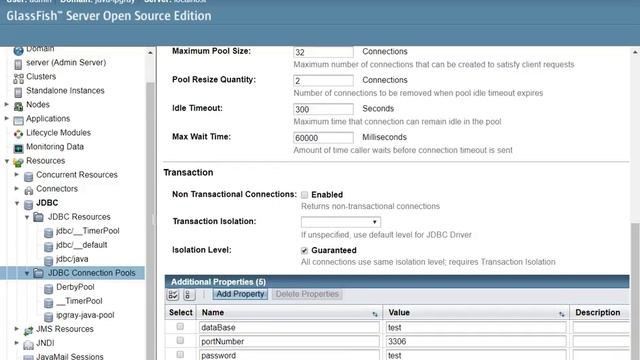Screen dimensions: 640x360
Task: Click the password property name field
Action: (289, 355)
